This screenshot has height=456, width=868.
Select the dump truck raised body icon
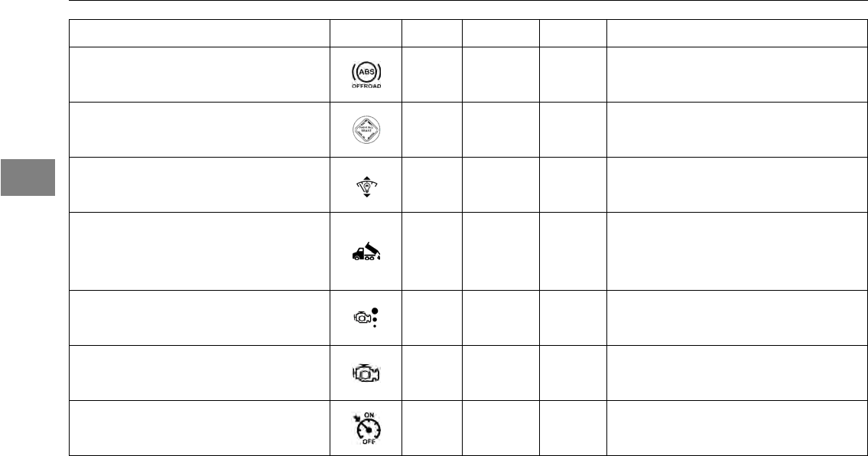366,251
